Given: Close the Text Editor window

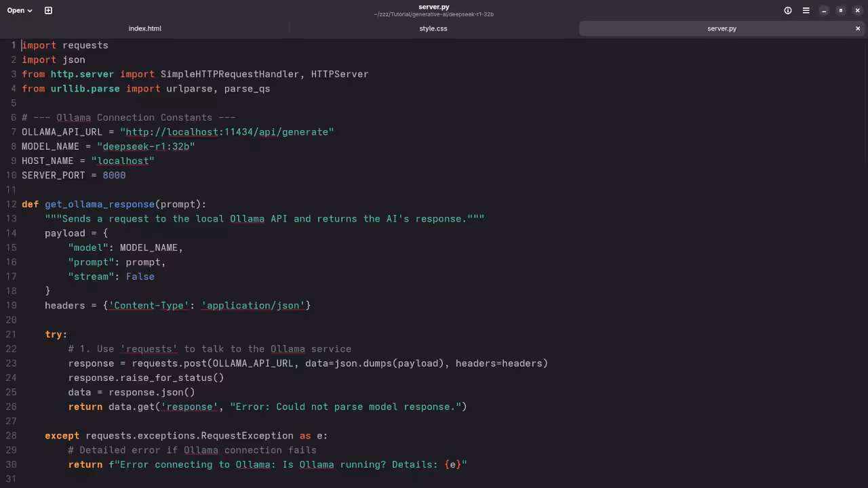Looking at the screenshot, I should (x=858, y=10).
